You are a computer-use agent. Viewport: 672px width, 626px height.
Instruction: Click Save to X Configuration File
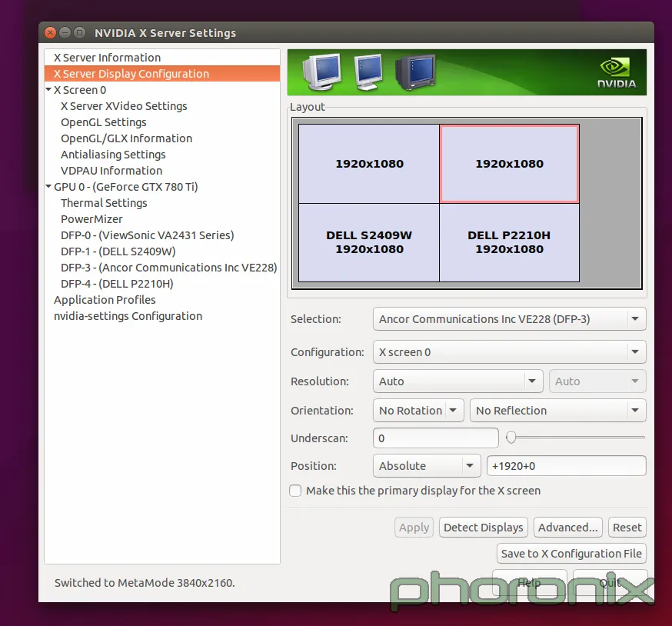(x=571, y=554)
